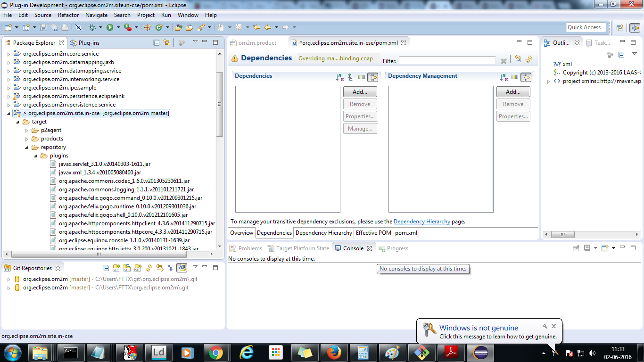Screen dimensions: 644x362
Task: Collapse the target folder
Action: pyautogui.click(x=18, y=122)
